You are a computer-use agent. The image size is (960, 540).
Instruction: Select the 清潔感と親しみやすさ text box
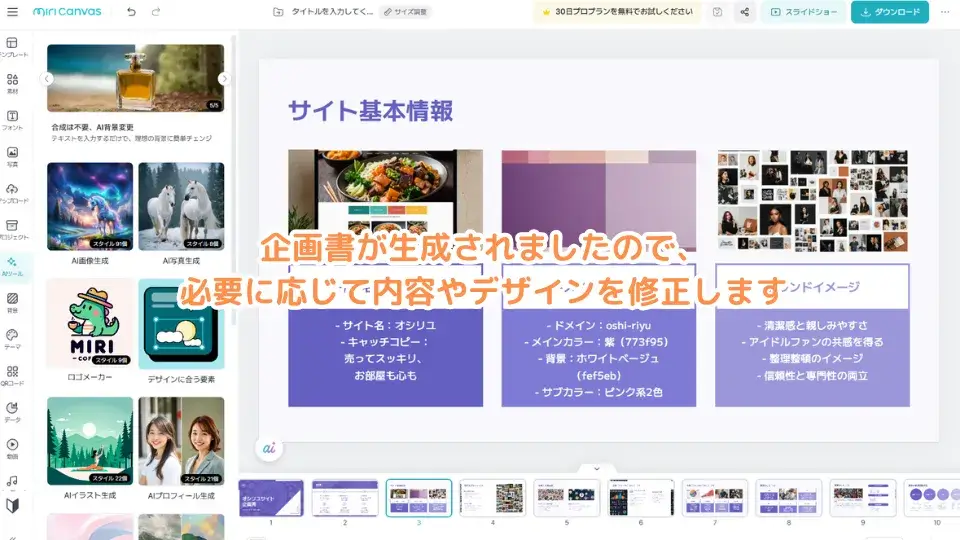tap(812, 350)
